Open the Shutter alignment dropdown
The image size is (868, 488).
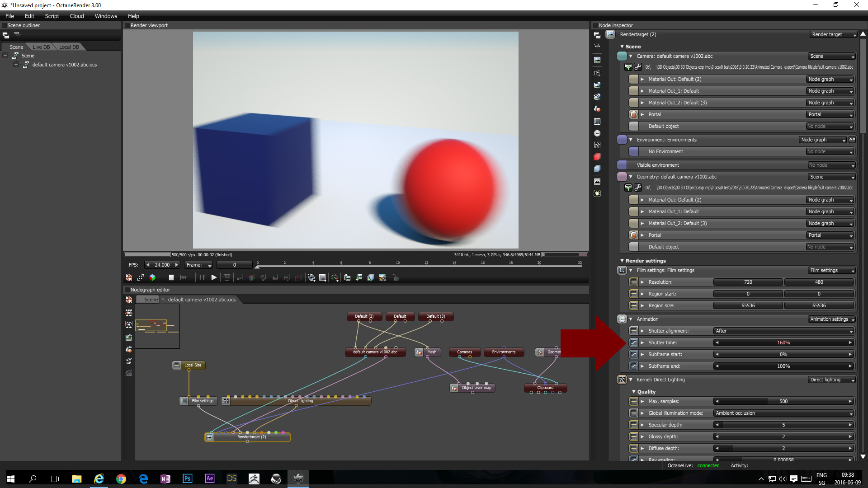[x=784, y=331]
